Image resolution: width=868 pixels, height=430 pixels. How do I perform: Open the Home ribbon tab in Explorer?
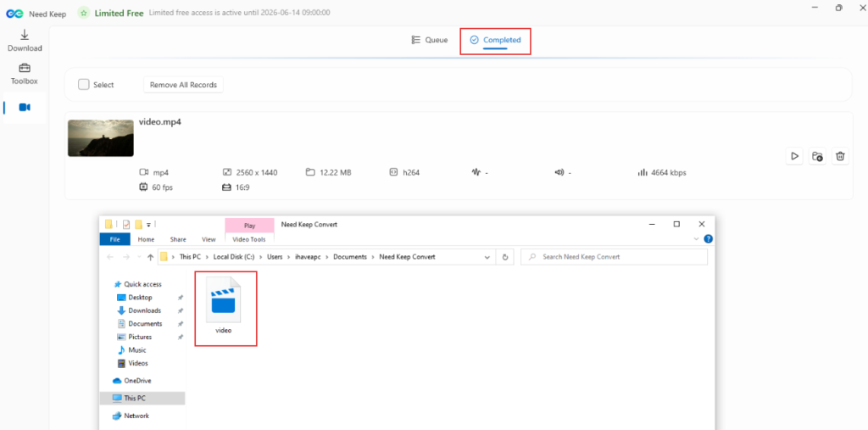coord(146,239)
